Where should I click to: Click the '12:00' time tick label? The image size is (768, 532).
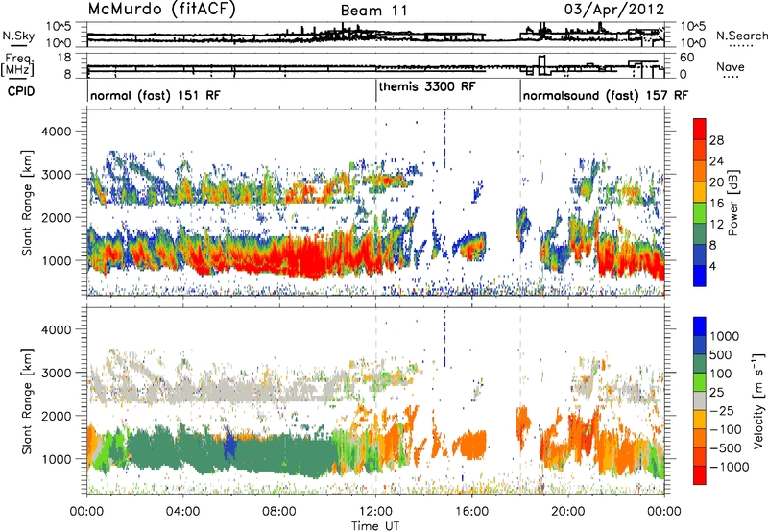pos(375,511)
